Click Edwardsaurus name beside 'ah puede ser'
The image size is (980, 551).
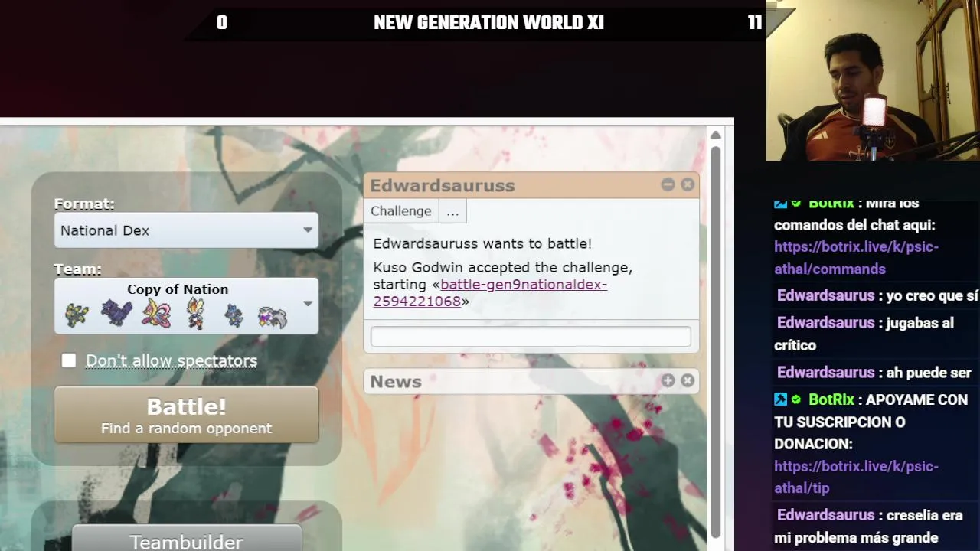tap(825, 373)
